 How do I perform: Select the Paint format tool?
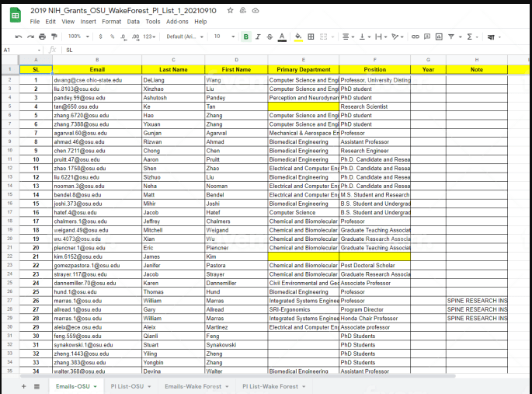point(53,37)
